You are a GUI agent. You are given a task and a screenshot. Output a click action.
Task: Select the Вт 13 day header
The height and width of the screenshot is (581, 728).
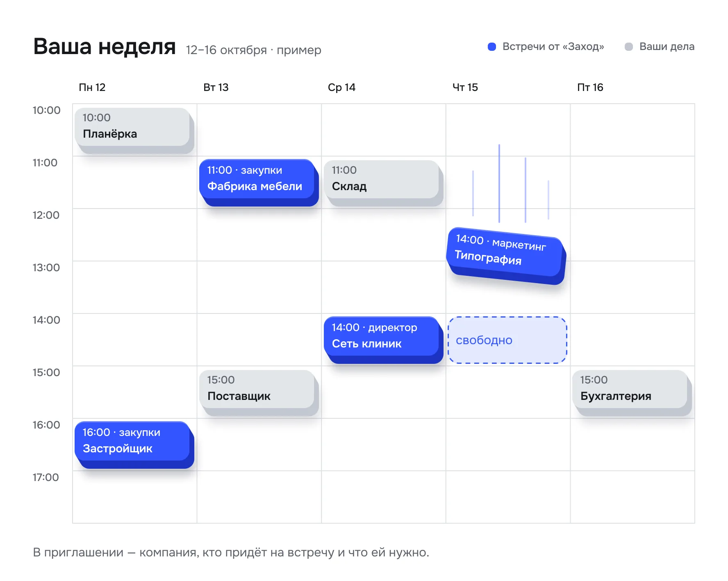coord(216,87)
